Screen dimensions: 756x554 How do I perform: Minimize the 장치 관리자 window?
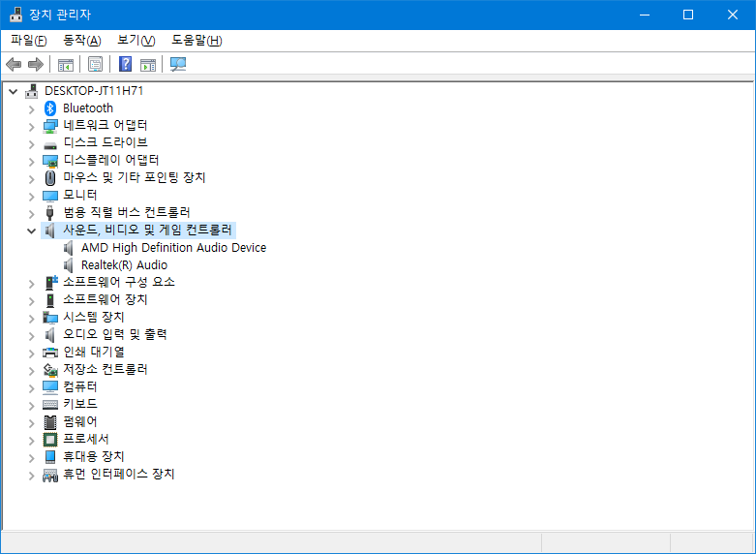645,15
